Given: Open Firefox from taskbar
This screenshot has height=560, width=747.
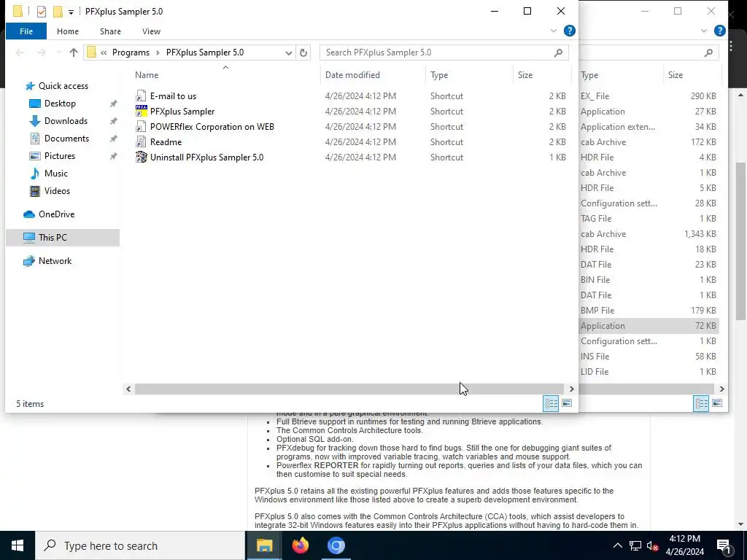Looking at the screenshot, I should [x=300, y=545].
